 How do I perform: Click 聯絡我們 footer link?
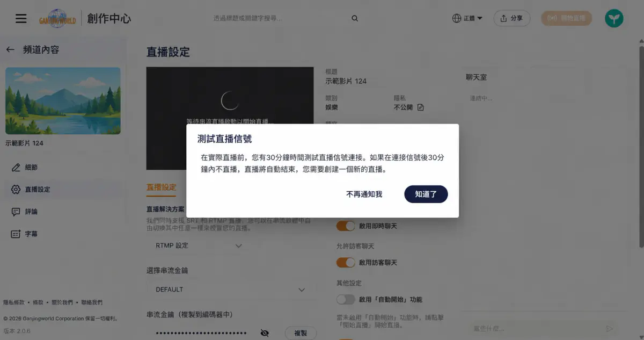tap(91, 302)
